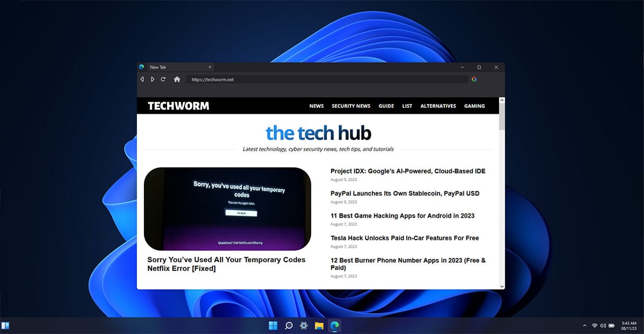644x334 pixels.
Task: Open the Windows Start menu
Action: 273,325
